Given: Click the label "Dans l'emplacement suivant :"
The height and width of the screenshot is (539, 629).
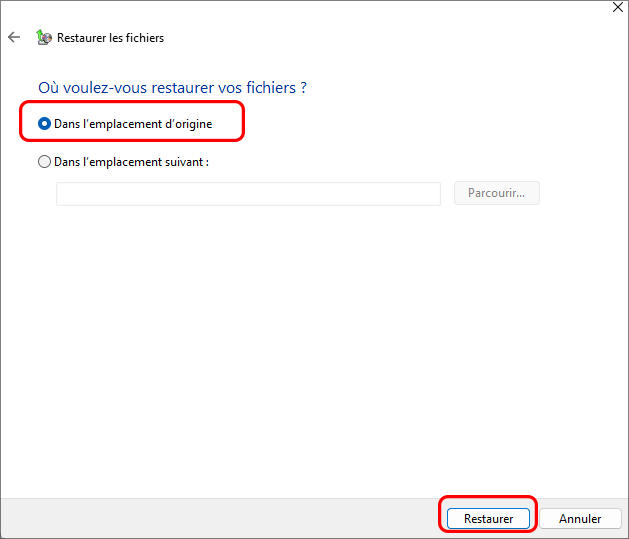Looking at the screenshot, I should (x=131, y=161).
